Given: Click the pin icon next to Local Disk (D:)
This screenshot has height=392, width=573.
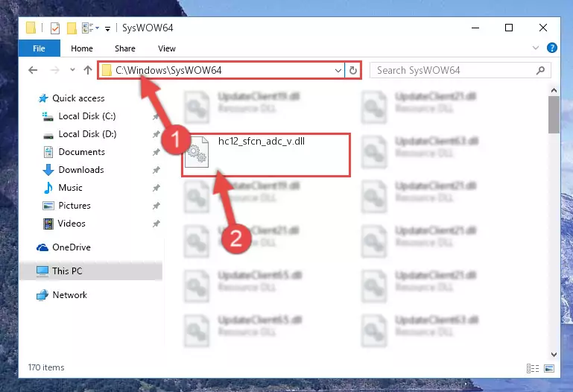Looking at the screenshot, I should tap(156, 134).
